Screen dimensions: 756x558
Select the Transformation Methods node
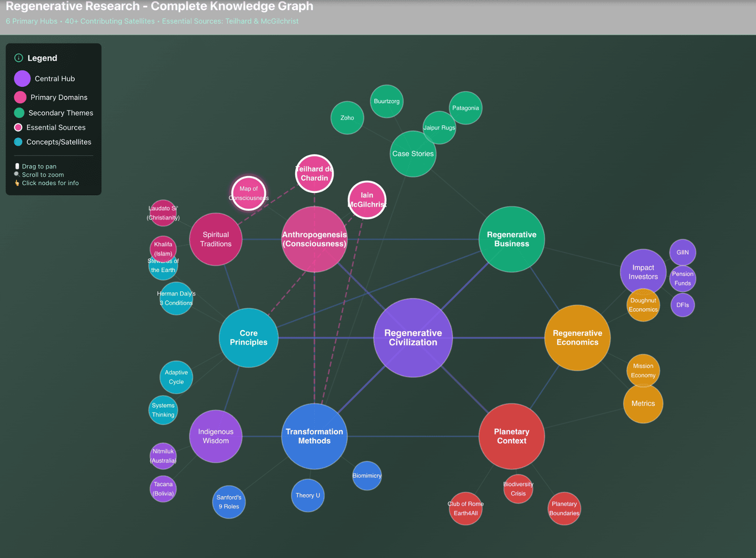[x=314, y=436]
